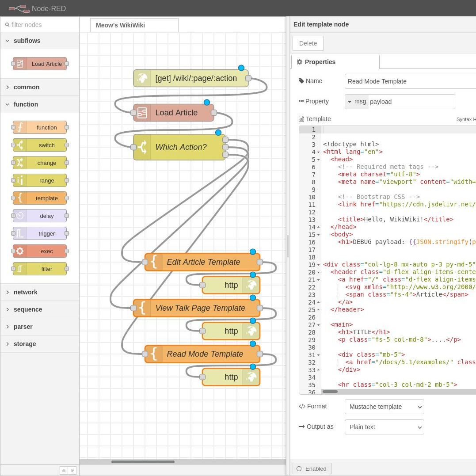Screen dimensions: 476x476
Task: Click inside the Name field Read Mode Template
Action: (410, 81)
